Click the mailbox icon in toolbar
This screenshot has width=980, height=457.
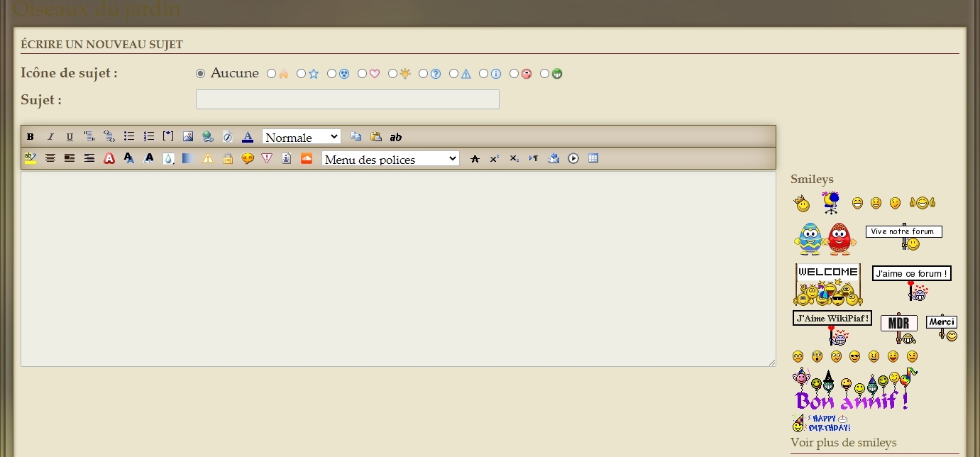point(554,158)
